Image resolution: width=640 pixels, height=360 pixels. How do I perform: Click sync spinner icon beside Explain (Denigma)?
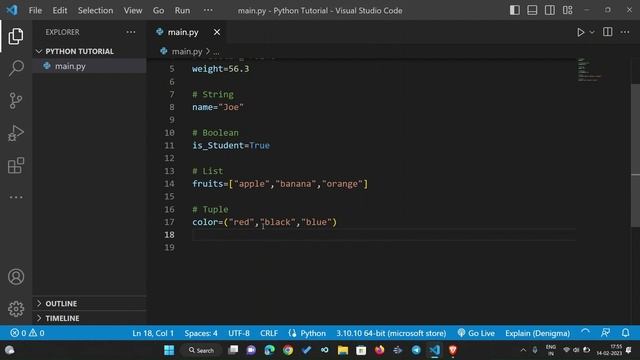point(585,333)
